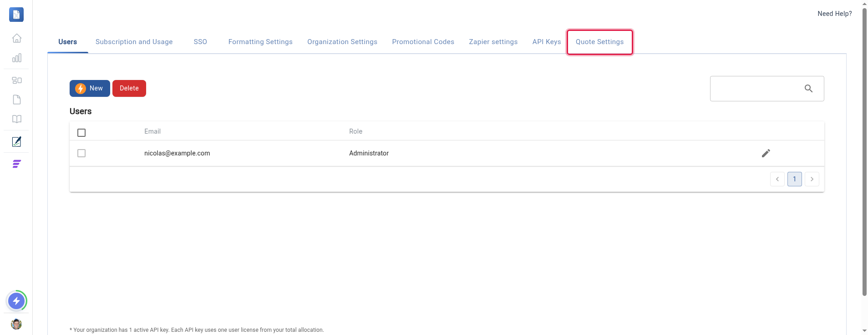The width and height of the screenshot is (868, 335).
Task: Click the scrollbar down arrow
Action: click(x=864, y=330)
